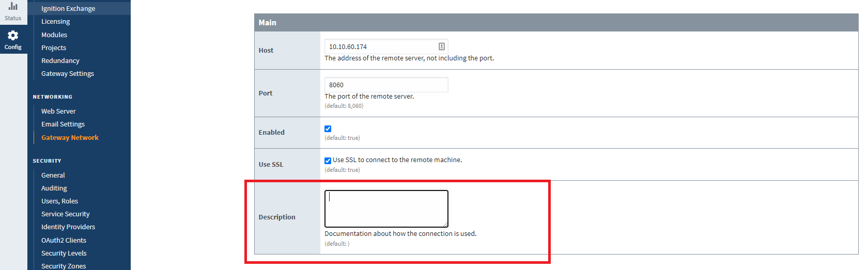Screen dimensions: 868x270
Task: Click inside the Description text area
Action: tap(386, 209)
